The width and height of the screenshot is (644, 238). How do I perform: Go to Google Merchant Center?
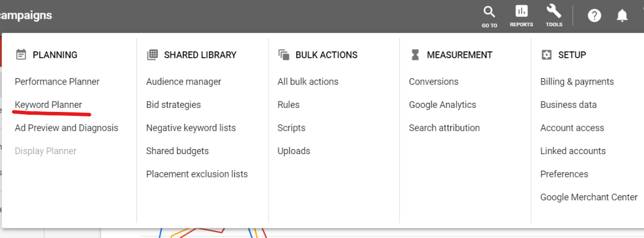point(589,197)
